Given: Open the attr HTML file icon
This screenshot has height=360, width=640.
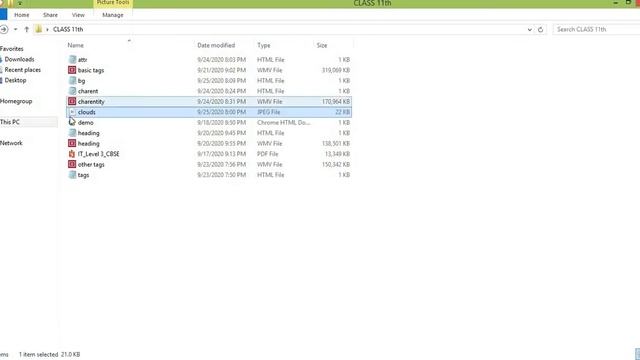Looking at the screenshot, I should click(x=72, y=60).
